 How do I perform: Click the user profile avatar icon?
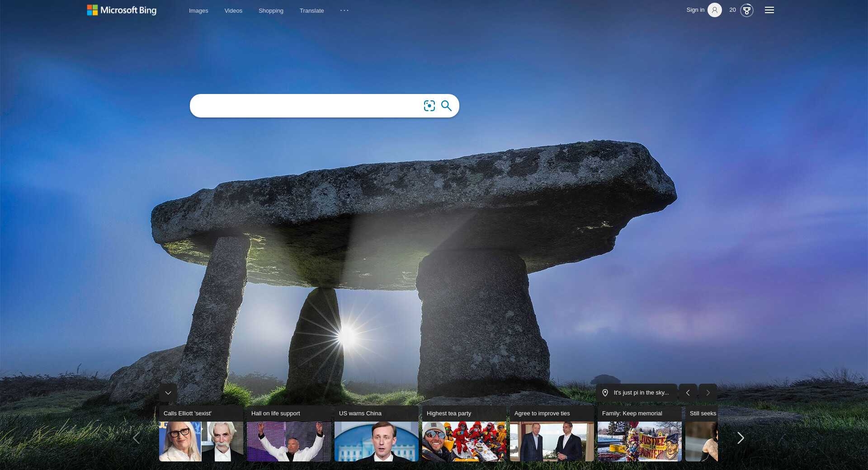[x=714, y=10]
